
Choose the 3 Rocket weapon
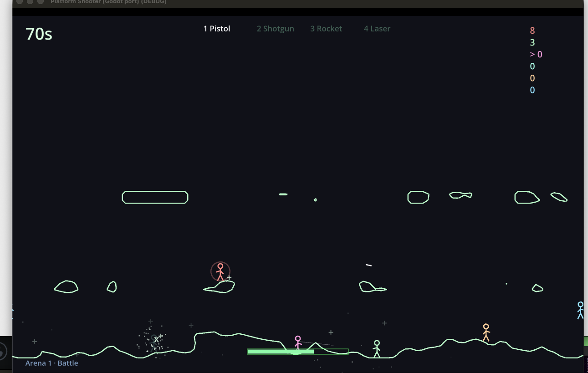click(x=326, y=29)
